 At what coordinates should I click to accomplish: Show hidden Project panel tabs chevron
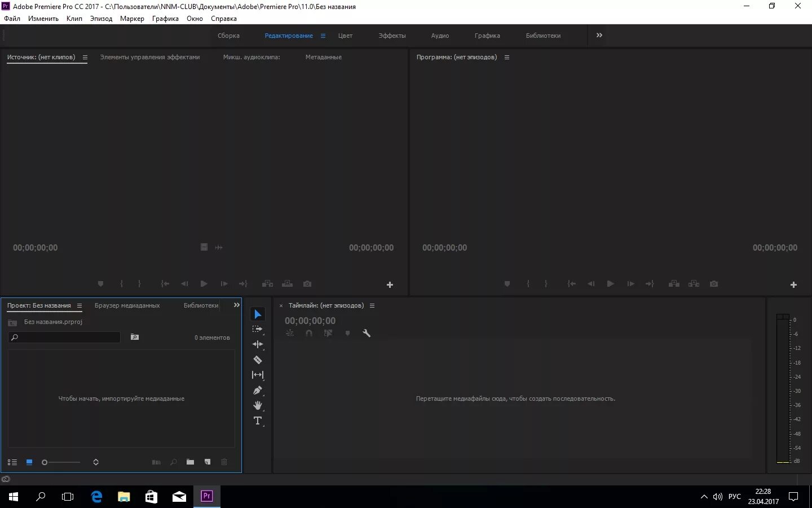coord(237,305)
